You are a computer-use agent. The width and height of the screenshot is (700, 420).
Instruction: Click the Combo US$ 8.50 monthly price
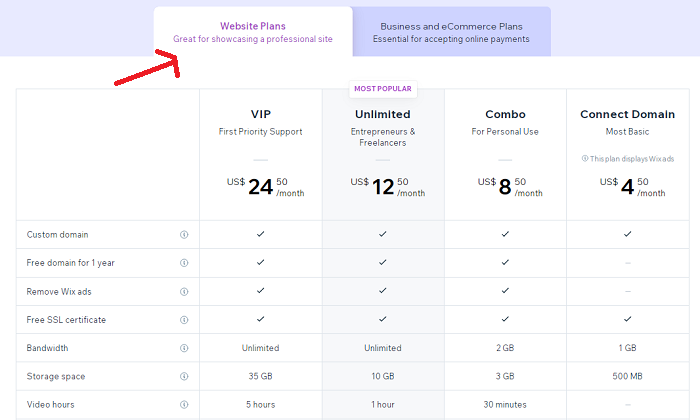click(x=510, y=187)
